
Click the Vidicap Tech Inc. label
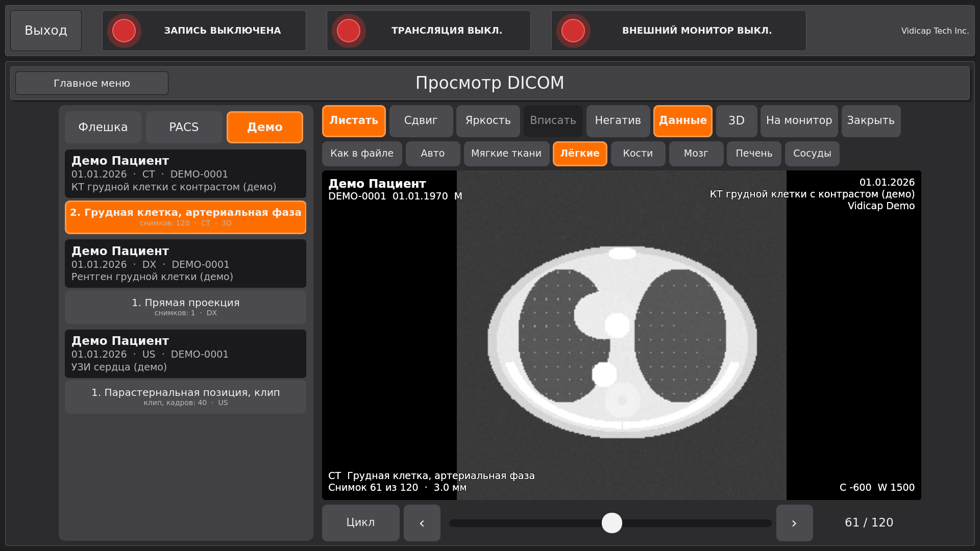pyautogui.click(x=935, y=31)
